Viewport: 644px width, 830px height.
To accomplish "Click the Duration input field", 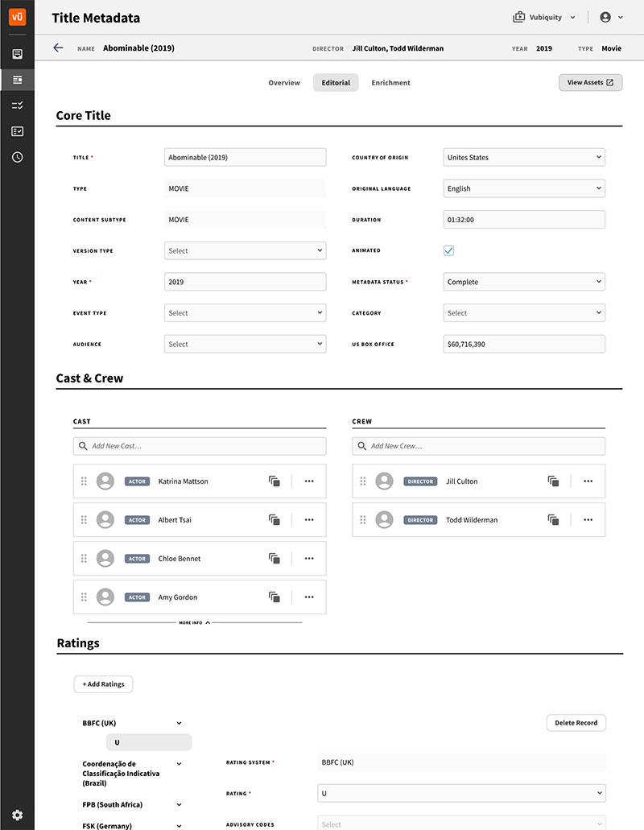I will click(524, 220).
